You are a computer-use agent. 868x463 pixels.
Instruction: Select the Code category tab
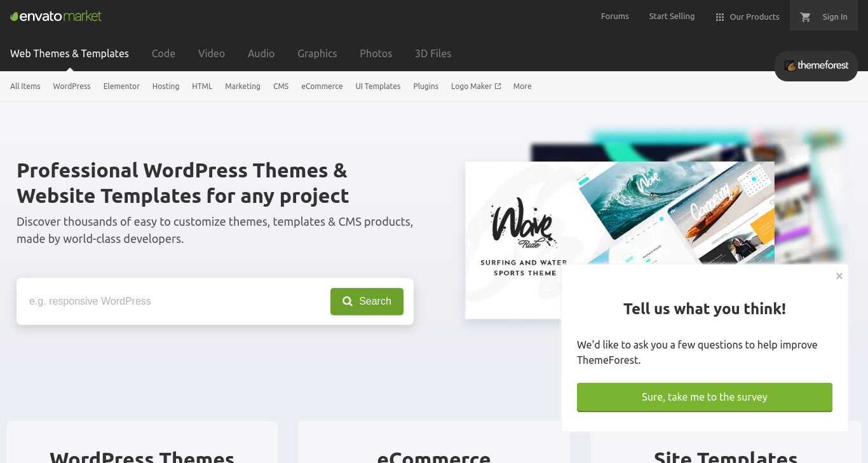pos(163,53)
